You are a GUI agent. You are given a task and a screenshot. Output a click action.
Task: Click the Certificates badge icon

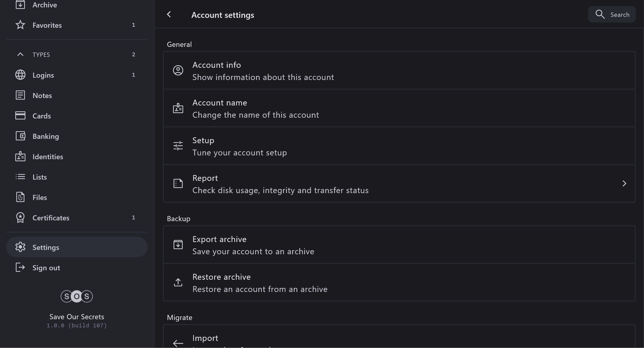(20, 218)
